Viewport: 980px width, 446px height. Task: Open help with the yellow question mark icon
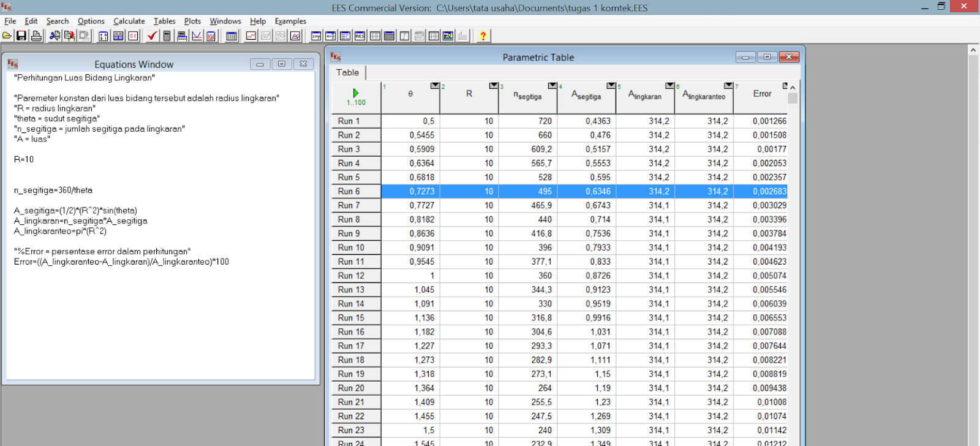[483, 36]
